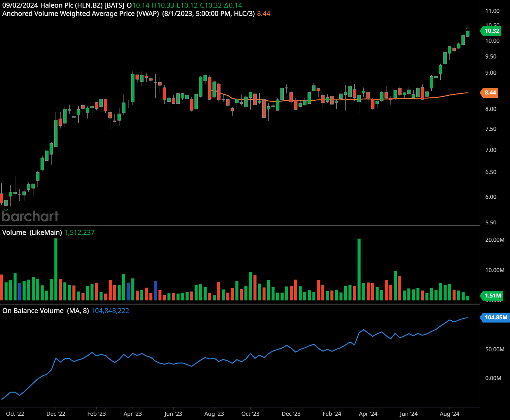Click the Δ0.14 change value in header
Image resolution: width=510 pixels, height=420 pixels.
233,5
